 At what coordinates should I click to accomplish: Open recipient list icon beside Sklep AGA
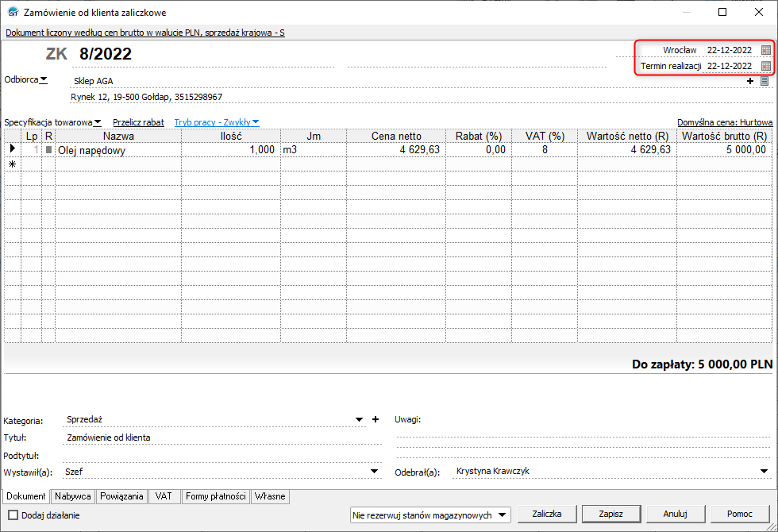coord(764,81)
